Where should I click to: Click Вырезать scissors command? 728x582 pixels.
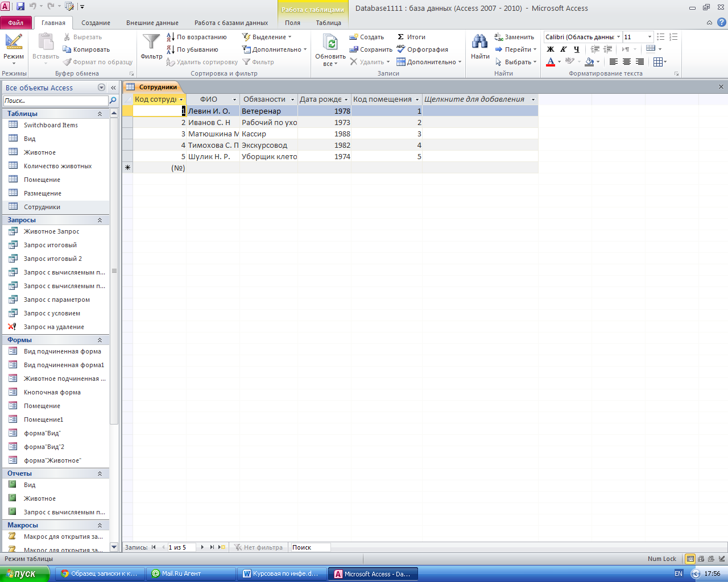pos(82,37)
